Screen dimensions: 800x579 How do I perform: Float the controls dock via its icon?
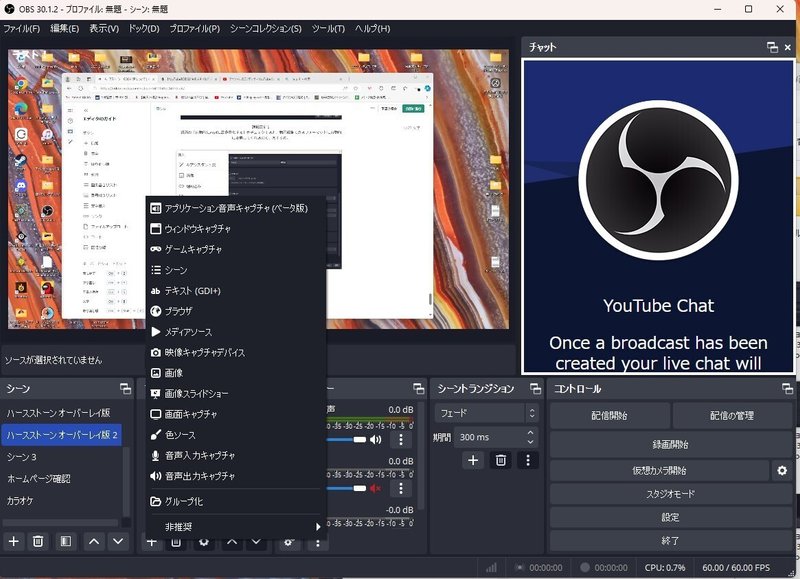pyautogui.click(x=787, y=389)
